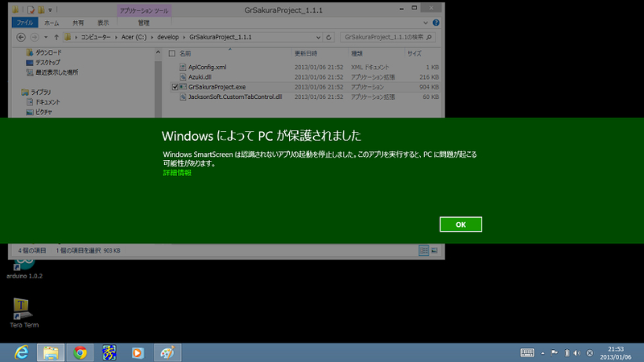Click the battery tray icon
The image size is (644, 362).
pyautogui.click(x=567, y=352)
